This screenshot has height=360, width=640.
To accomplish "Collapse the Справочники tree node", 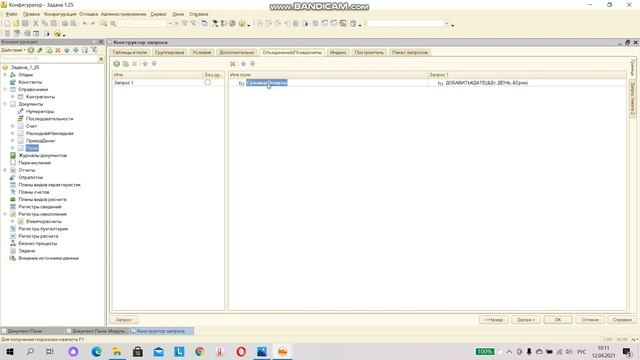I will click(x=5, y=89).
